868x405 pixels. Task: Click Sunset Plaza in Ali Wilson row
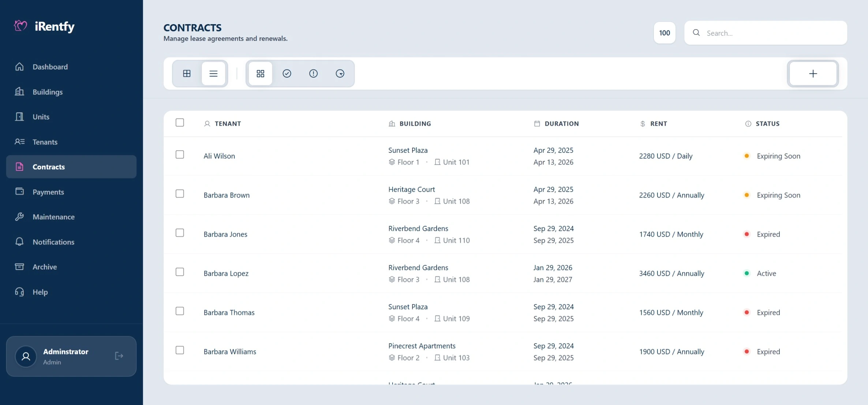point(408,150)
